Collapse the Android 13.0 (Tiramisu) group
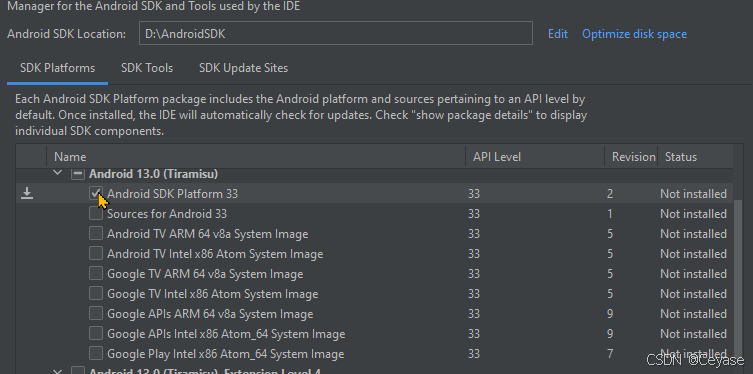753x374 pixels. (x=58, y=173)
